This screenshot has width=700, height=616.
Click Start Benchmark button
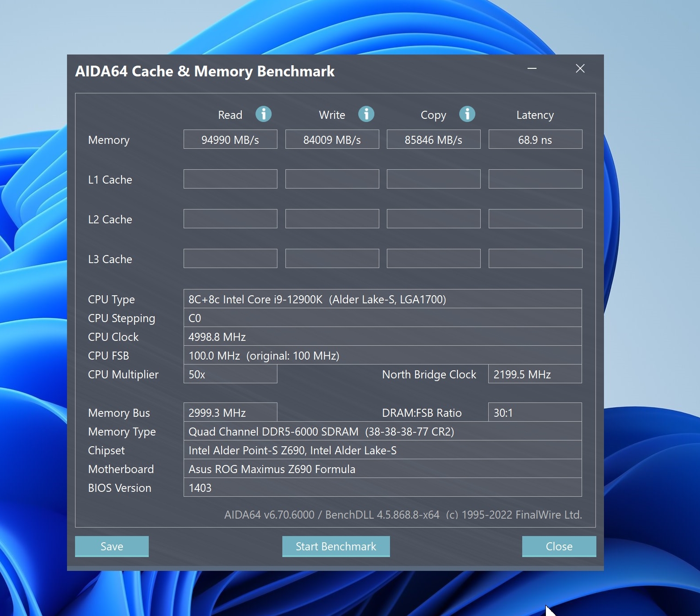tap(336, 546)
